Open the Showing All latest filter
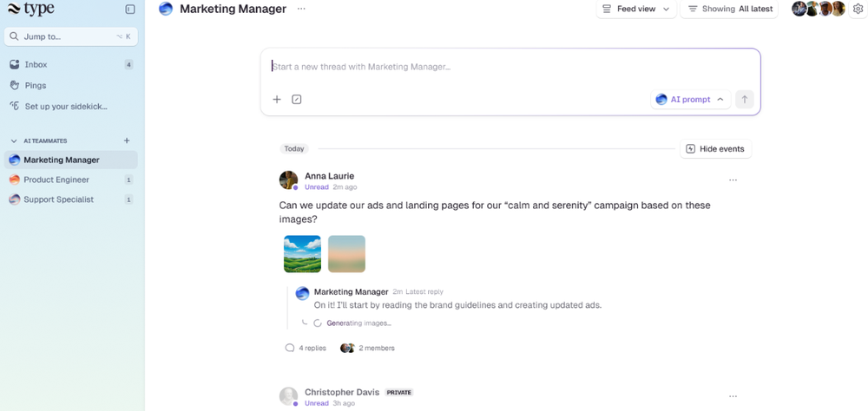The width and height of the screenshot is (868, 411). click(x=730, y=9)
